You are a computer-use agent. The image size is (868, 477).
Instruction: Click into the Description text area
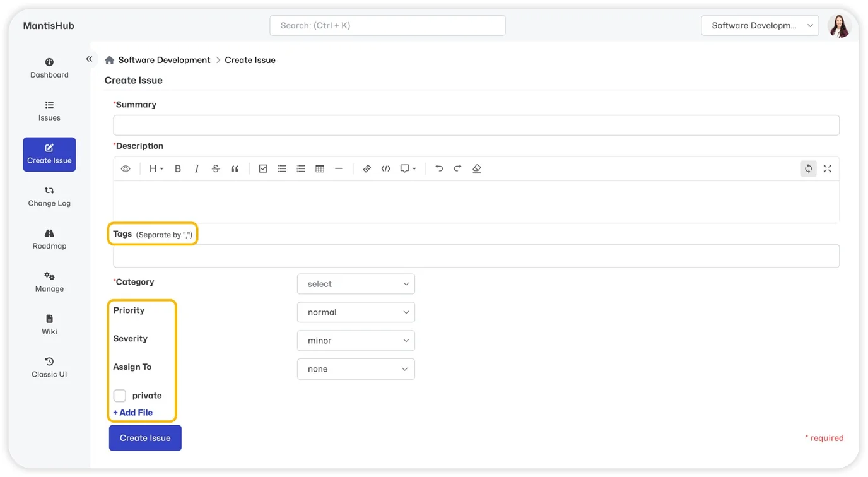pos(476,201)
